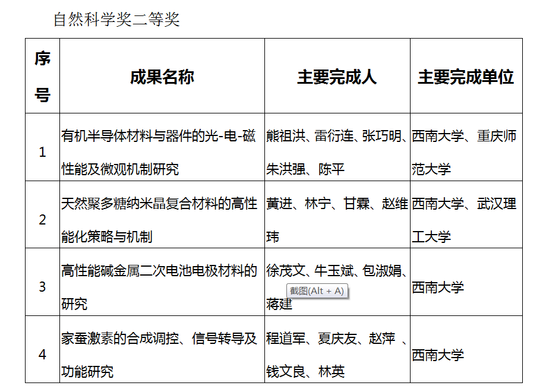The height and width of the screenshot is (392, 546).
Task: Select row number 3 cell
Action: coord(42,287)
